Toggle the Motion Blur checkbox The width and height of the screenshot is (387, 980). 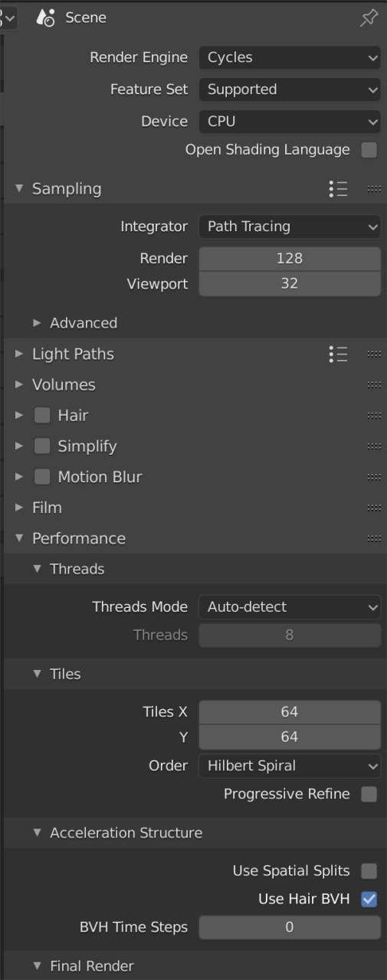(42, 476)
